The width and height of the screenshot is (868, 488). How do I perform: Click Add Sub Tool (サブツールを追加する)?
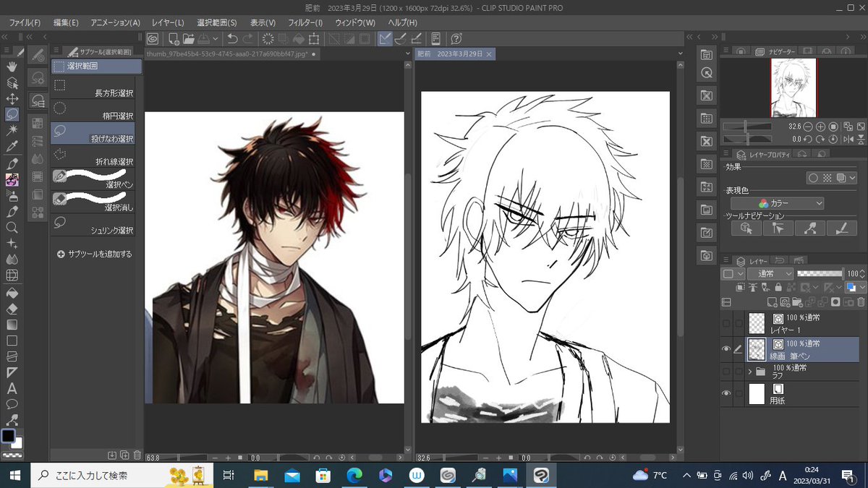94,254
